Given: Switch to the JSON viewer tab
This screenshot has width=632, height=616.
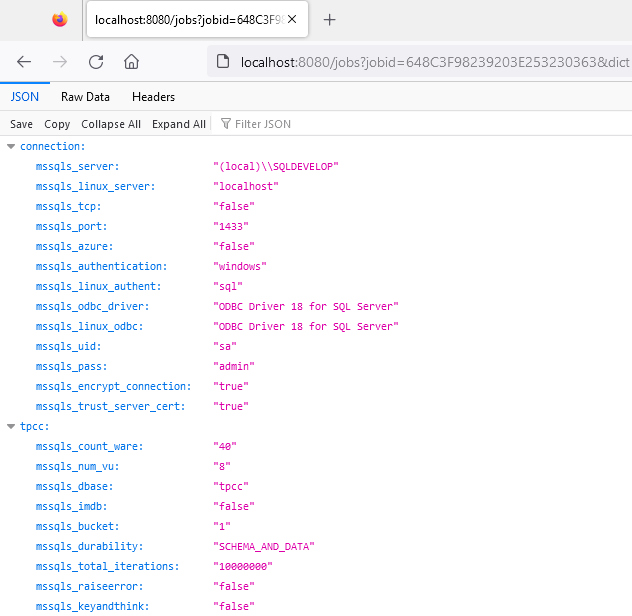Looking at the screenshot, I should (25, 97).
